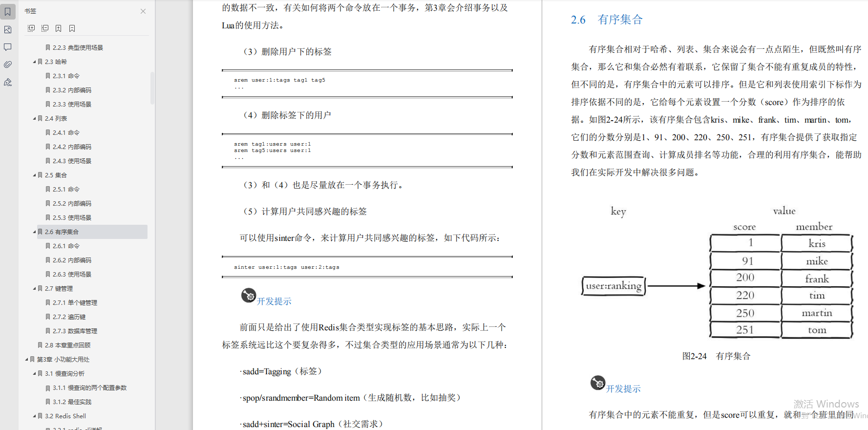Viewport: 868px width, 430px height.
Task: Click 开发提示 label on left page
Action: pyautogui.click(x=274, y=301)
